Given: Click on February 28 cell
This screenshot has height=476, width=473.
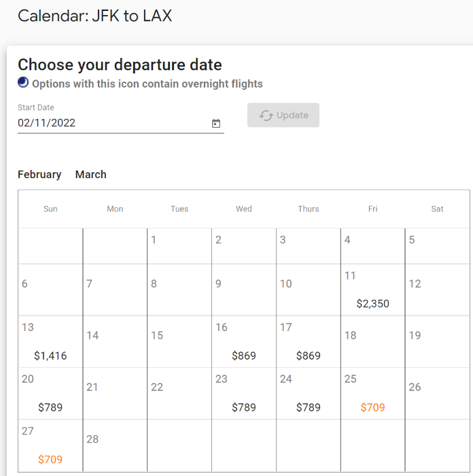Looking at the screenshot, I should [x=115, y=445].
